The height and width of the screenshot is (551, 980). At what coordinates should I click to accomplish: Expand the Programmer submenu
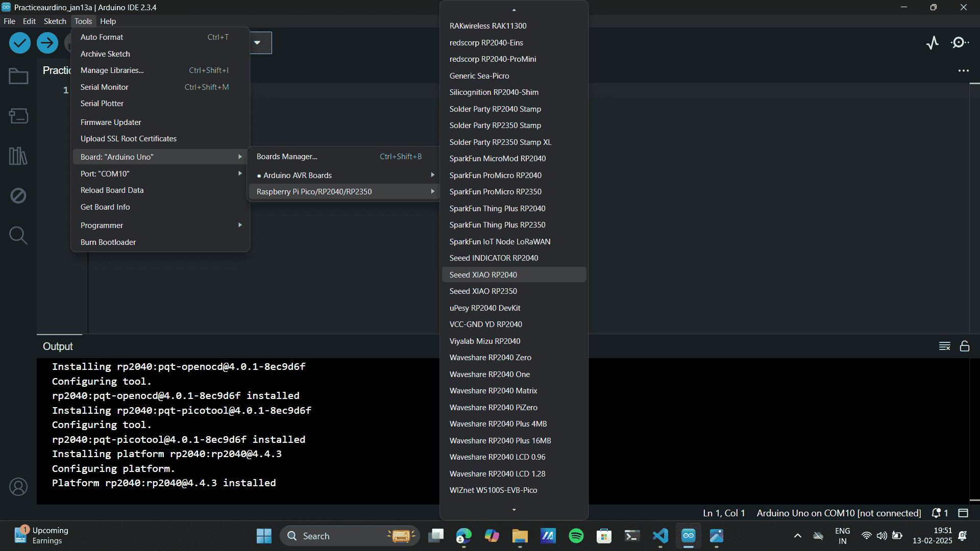(160, 226)
